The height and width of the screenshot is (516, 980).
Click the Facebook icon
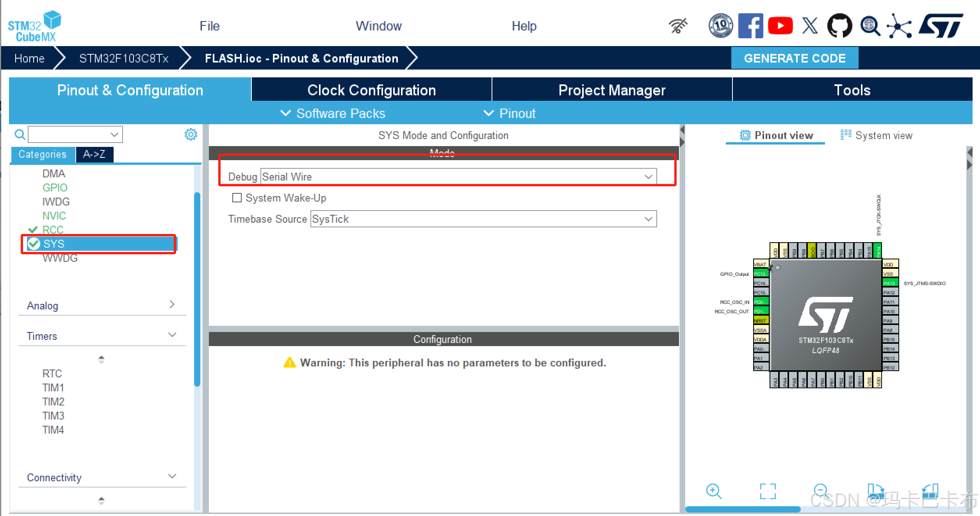(x=750, y=26)
